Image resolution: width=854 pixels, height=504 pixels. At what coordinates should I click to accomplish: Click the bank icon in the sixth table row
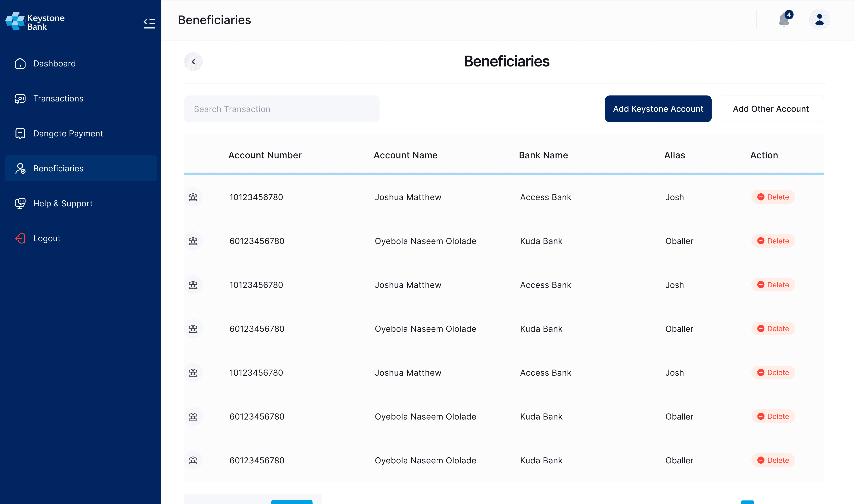(x=193, y=416)
